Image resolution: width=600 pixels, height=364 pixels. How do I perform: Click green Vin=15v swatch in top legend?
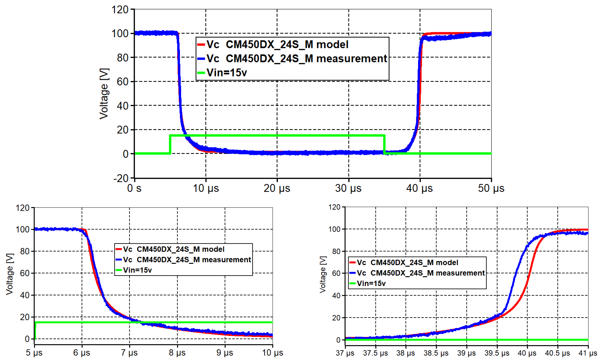click(201, 73)
